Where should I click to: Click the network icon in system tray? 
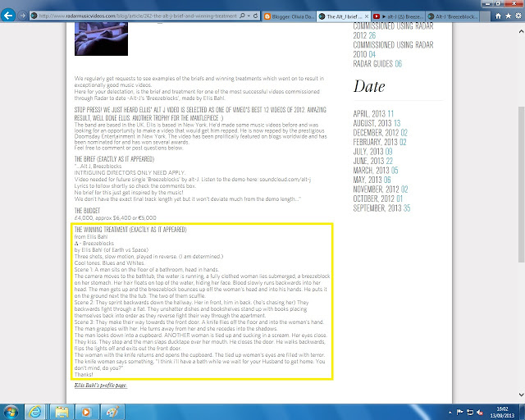click(x=470, y=412)
